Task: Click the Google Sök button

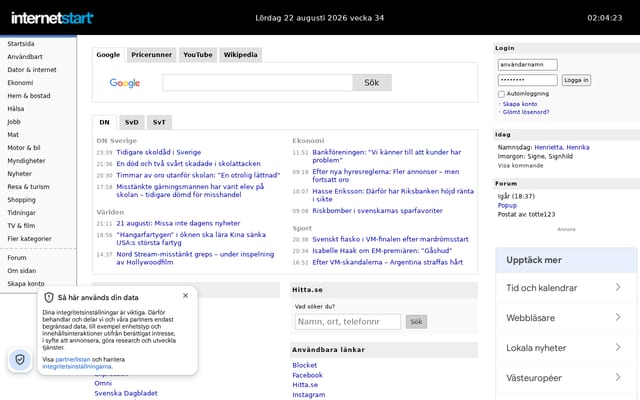Action: pos(372,82)
